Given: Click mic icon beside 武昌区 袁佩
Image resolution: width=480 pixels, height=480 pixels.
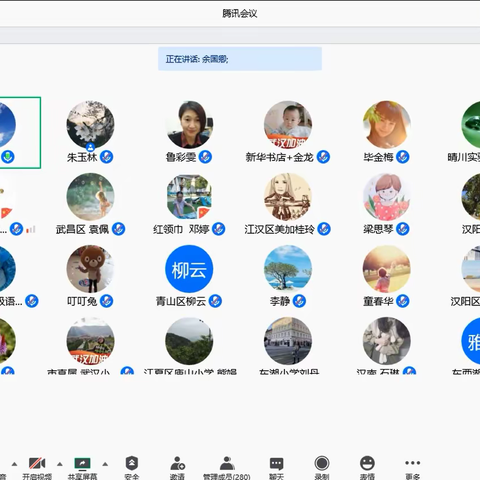Looking at the screenshot, I should 119,229.
